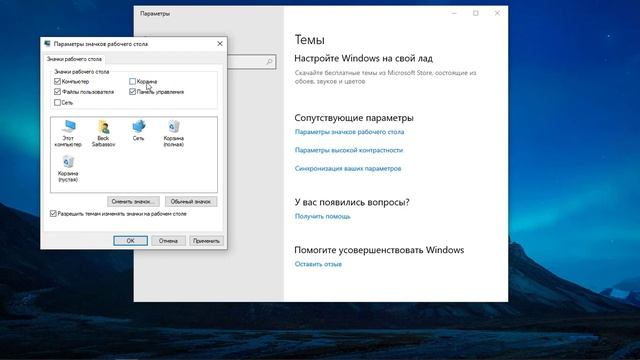Select the Сеть network icon in the list
This screenshot has height=360, width=640.
(138, 131)
